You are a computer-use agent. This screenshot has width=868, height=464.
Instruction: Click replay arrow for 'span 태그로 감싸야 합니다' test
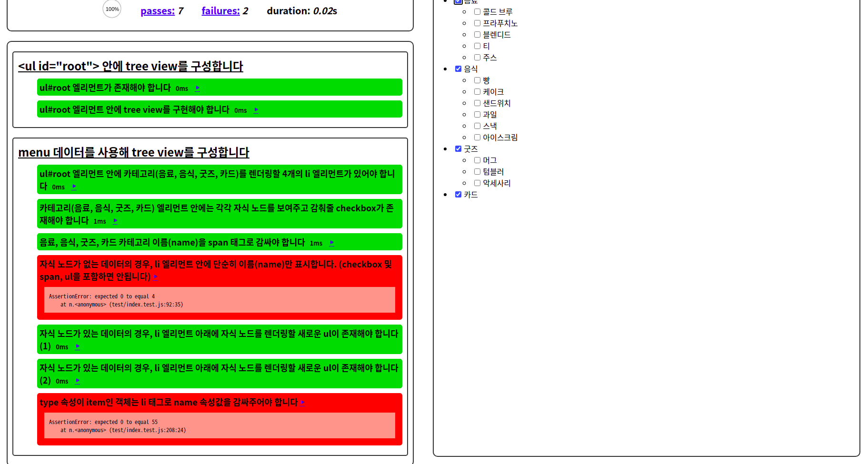pos(332,243)
